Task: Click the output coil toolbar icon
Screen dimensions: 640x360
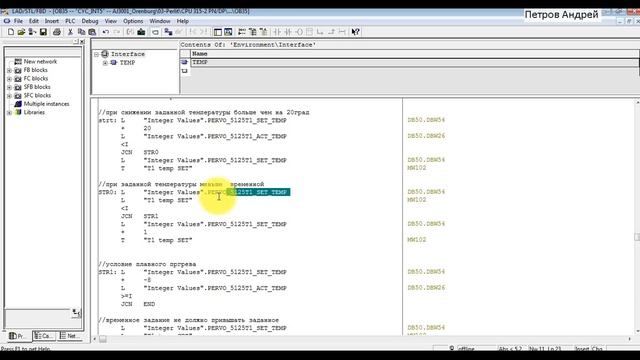Action: [x=299, y=32]
